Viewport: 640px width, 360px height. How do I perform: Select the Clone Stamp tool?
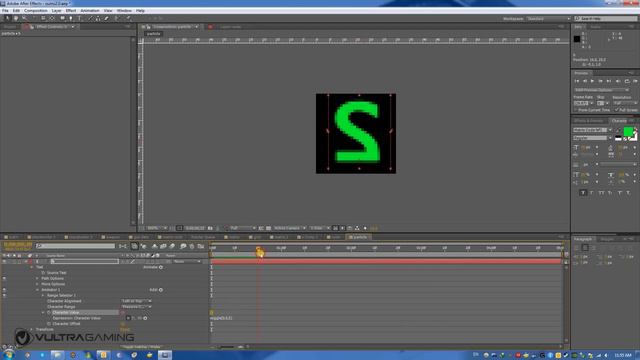point(98,18)
